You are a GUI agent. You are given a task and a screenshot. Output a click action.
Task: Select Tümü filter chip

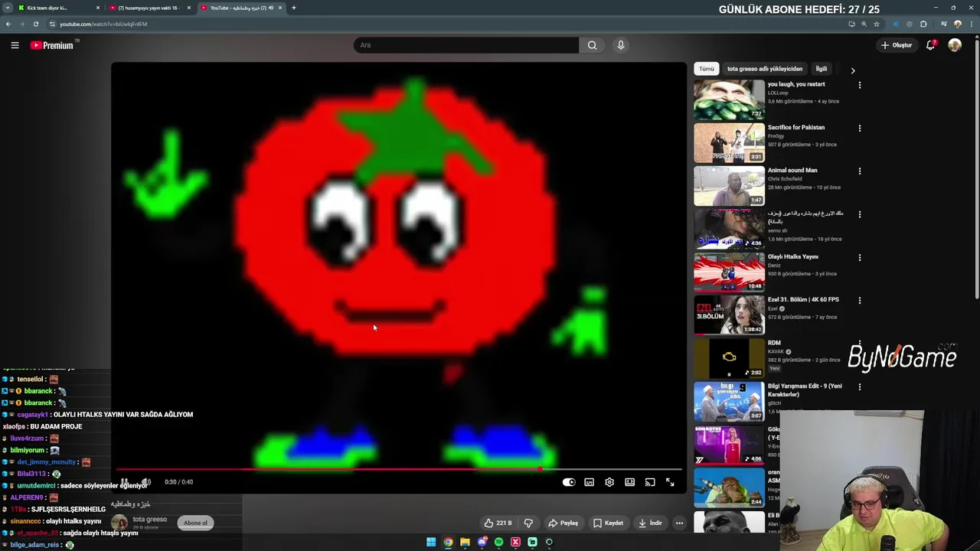[706, 69]
